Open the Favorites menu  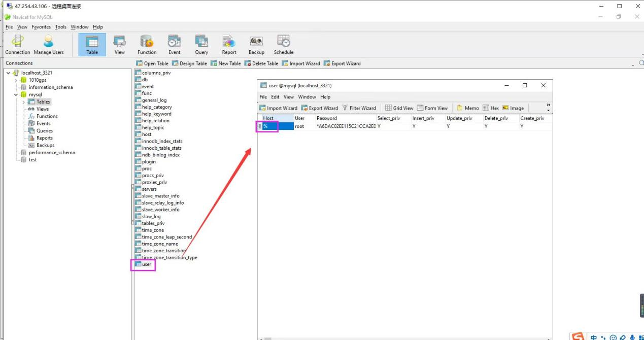41,27
